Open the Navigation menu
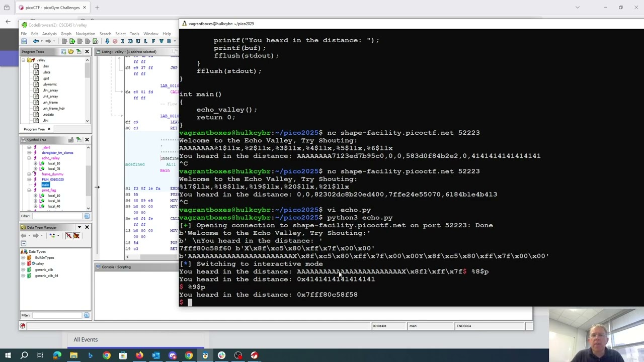 click(x=86, y=34)
